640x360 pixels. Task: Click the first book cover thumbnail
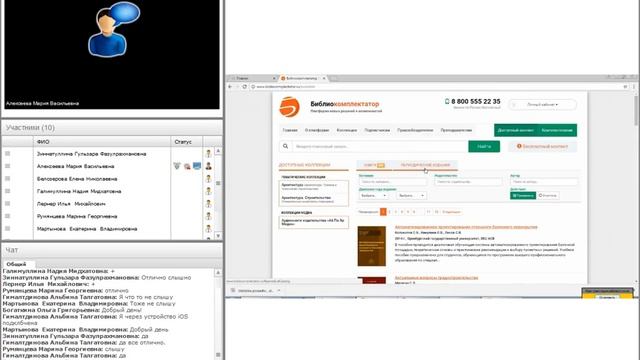tap(371, 246)
